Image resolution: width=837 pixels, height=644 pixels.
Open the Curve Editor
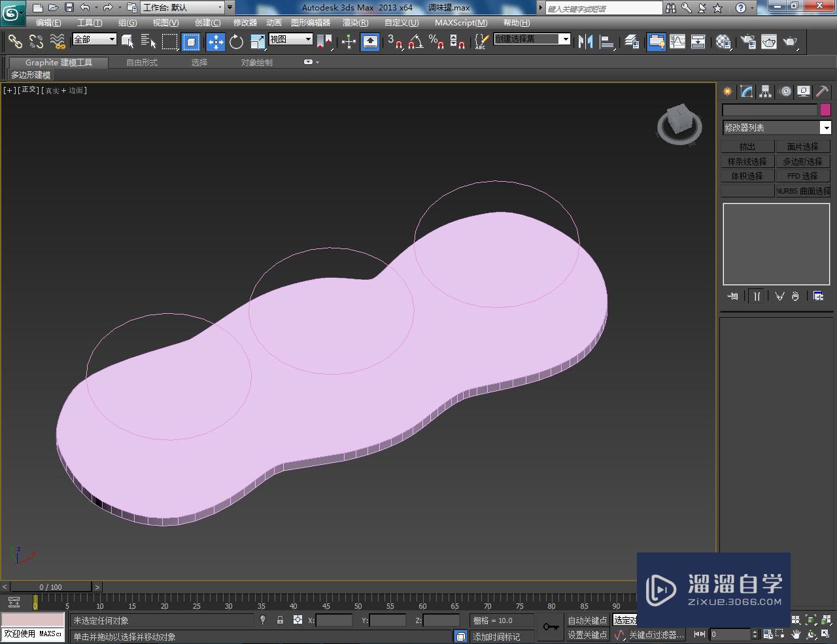677,42
